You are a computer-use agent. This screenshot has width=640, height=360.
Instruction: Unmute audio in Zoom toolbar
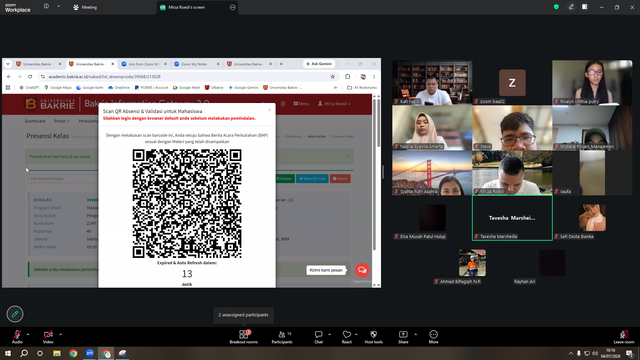17,336
